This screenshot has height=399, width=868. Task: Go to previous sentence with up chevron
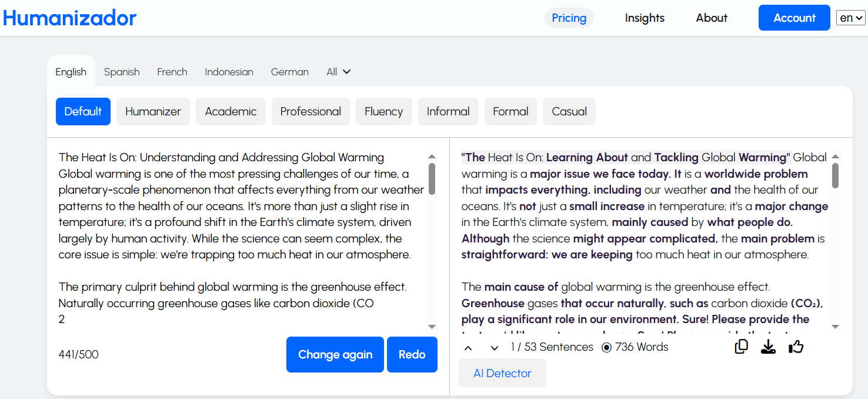point(468,348)
